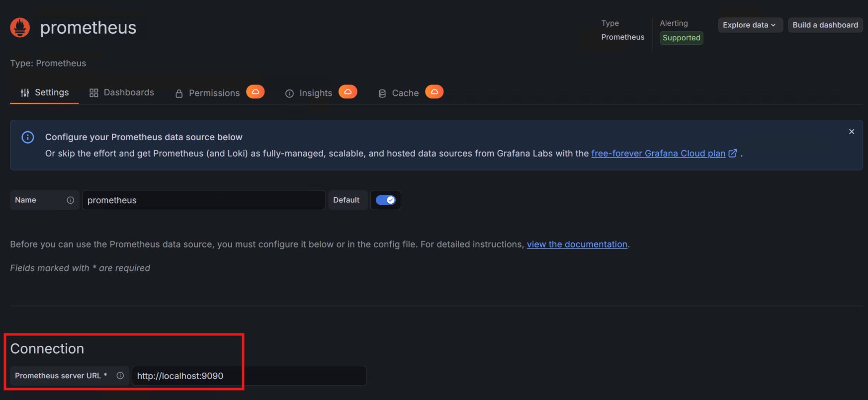
Task: Click the cloud badge next to Insights
Action: [x=348, y=92]
